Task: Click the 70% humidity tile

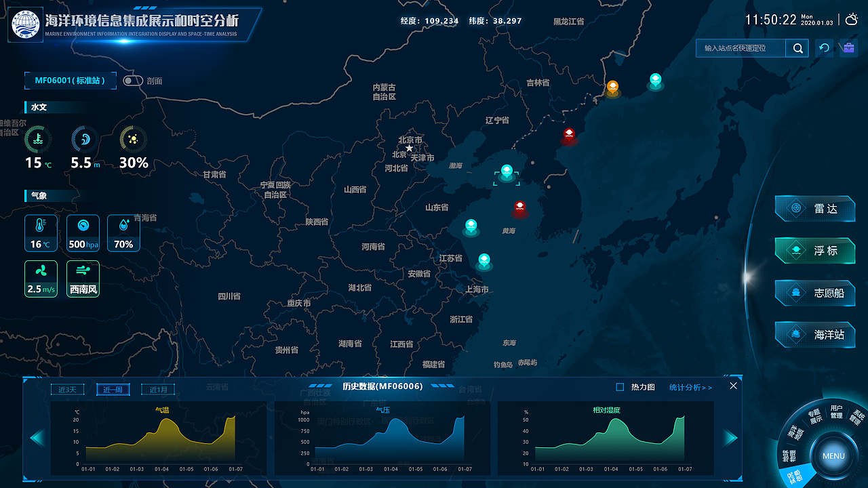Action: click(x=123, y=232)
